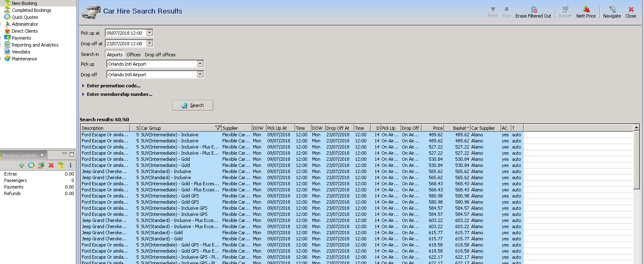Click the Pick up Orlando Intl Airport field

click(x=152, y=64)
